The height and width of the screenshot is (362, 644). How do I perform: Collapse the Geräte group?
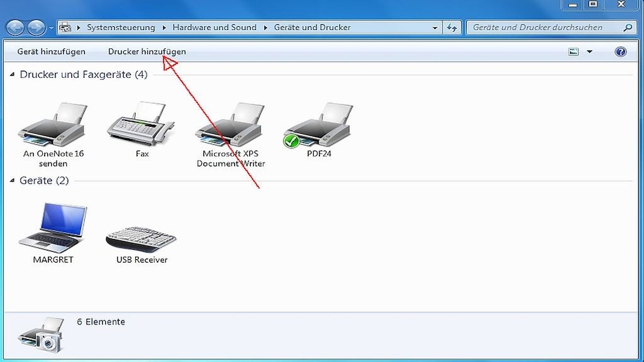click(13, 181)
